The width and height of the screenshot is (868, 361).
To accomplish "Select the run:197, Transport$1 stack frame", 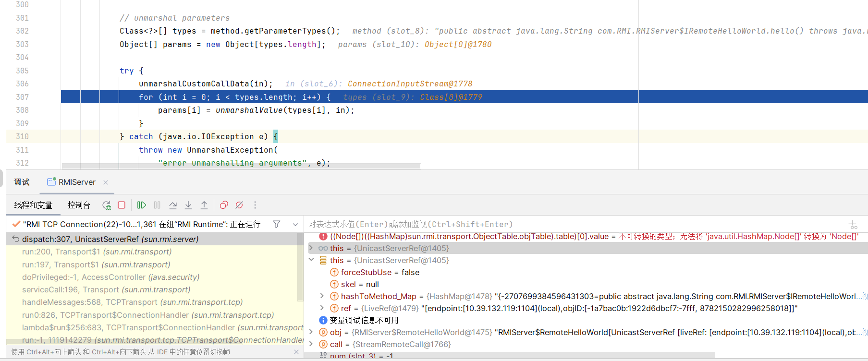I will coord(152,265).
